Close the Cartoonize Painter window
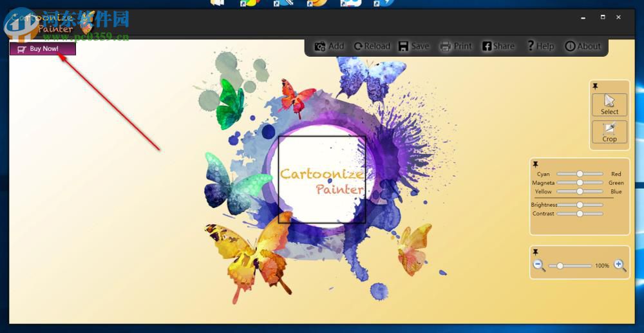 (x=618, y=17)
